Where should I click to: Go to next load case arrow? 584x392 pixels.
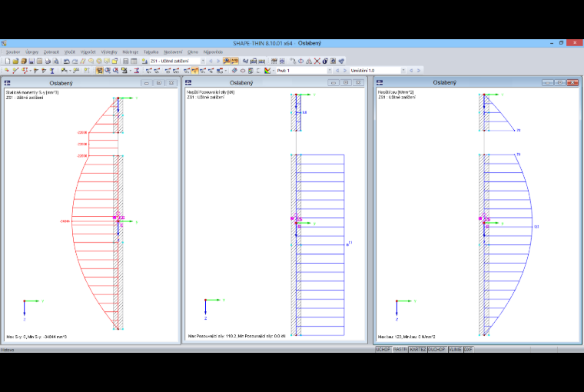click(x=218, y=61)
